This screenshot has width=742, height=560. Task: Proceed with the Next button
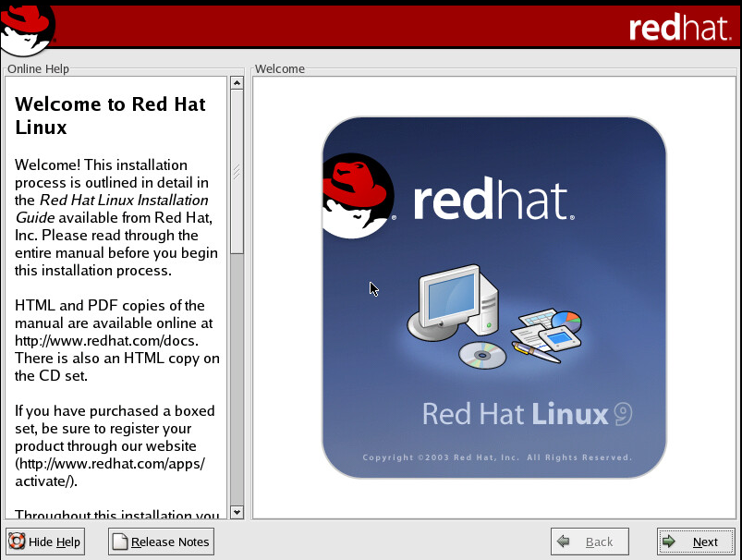696,542
